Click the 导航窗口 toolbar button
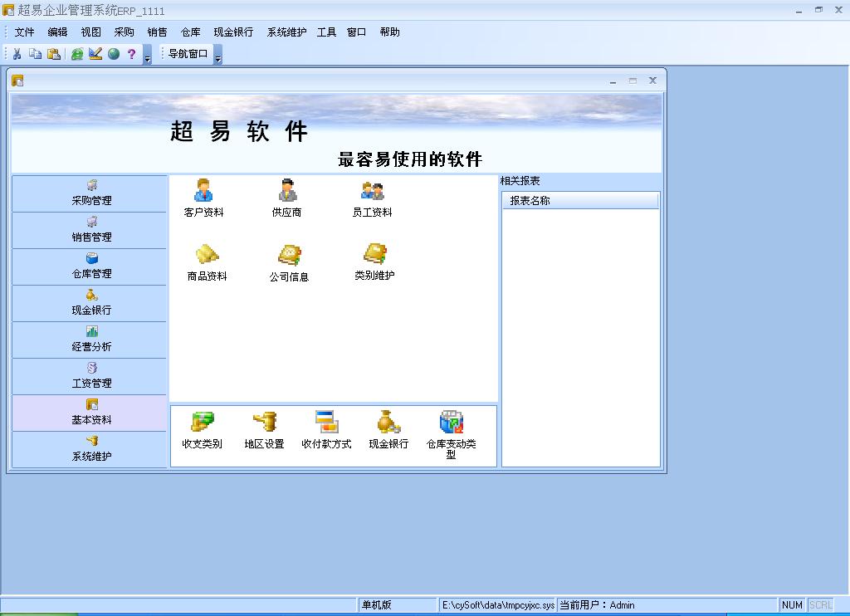Image resolution: width=850 pixels, height=616 pixels. pyautogui.click(x=188, y=54)
